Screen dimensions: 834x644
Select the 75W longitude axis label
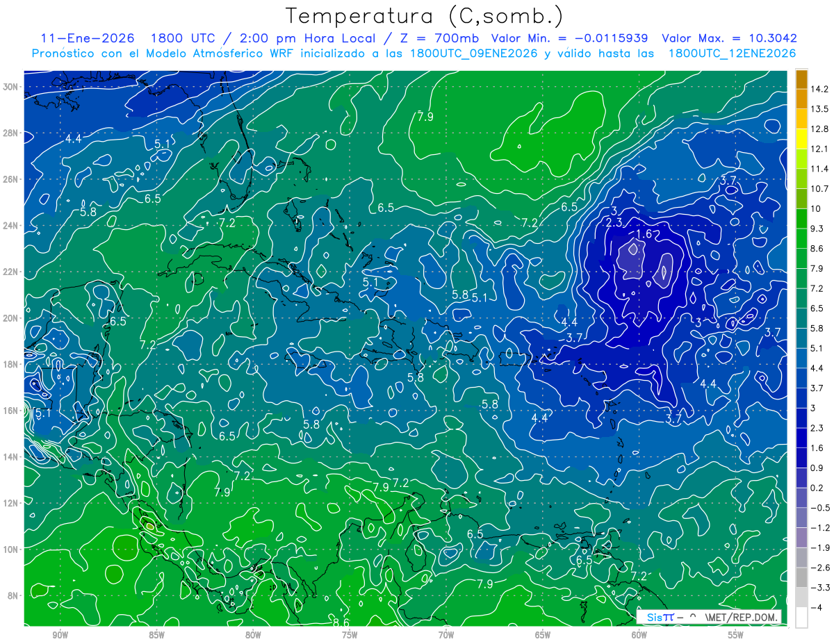pos(350,636)
